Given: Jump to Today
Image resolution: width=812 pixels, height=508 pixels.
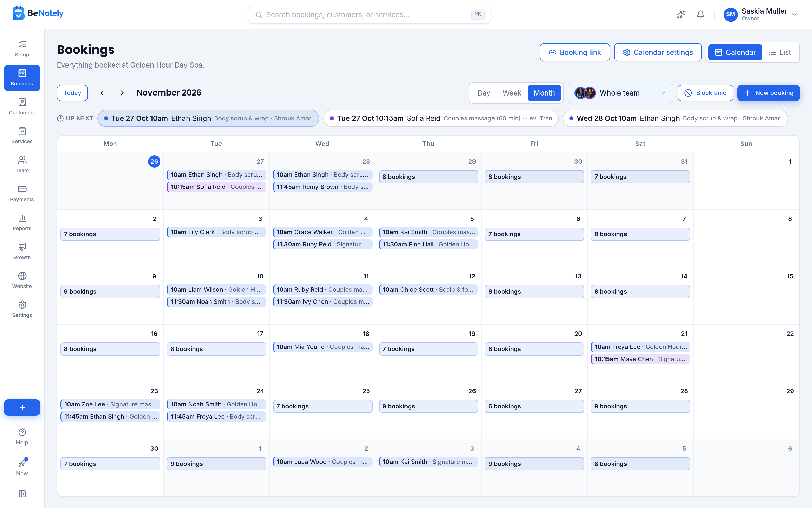Looking at the screenshot, I should 72,93.
